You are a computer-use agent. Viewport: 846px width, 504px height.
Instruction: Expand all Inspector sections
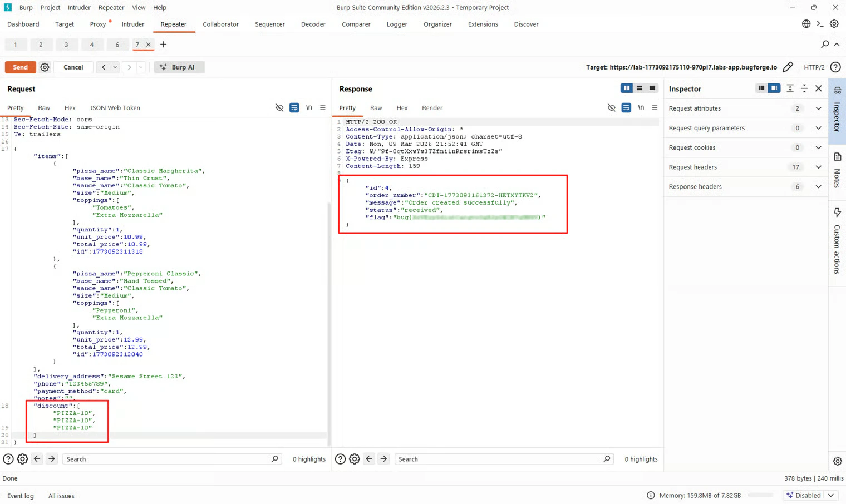(790, 88)
